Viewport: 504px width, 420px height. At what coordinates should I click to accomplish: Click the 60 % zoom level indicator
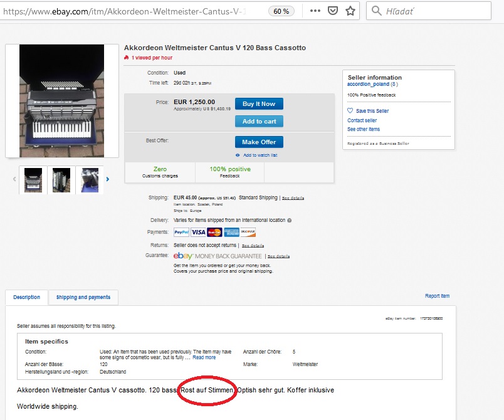tap(281, 11)
